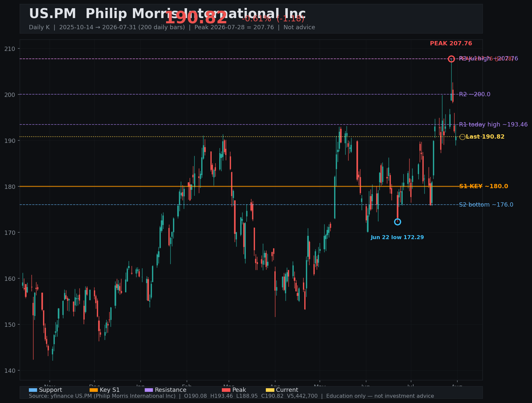Click the "Daily K" date range subtitle
The width and height of the screenshot is (532, 403).
pos(172,27)
